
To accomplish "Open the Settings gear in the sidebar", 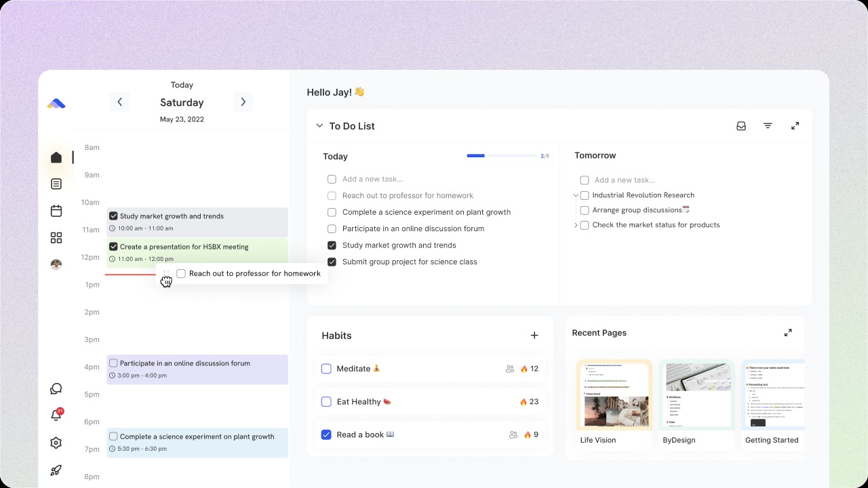I will [x=56, y=443].
